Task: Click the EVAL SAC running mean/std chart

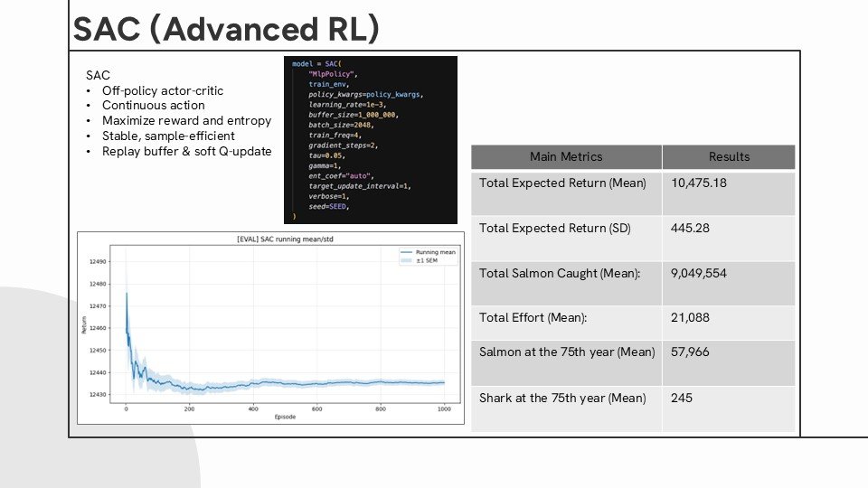Action: pyautogui.click(x=270, y=328)
